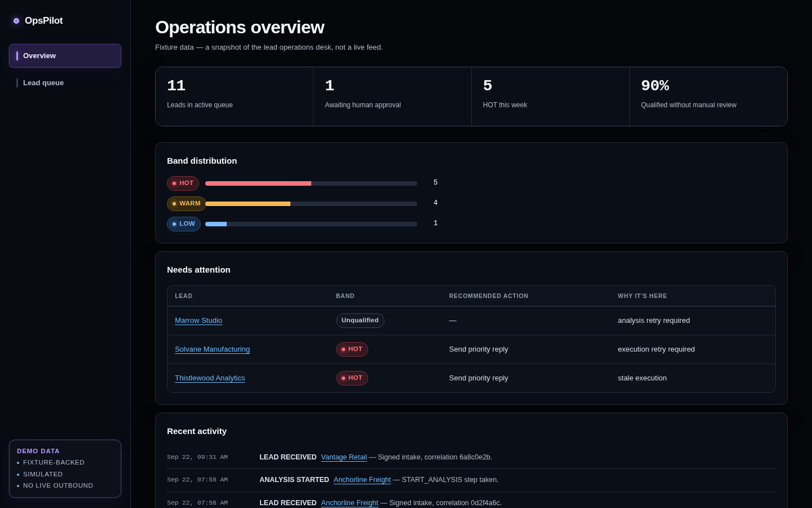The width and height of the screenshot is (812, 508).
Task: Click the WARM band count of 4
Action: (435, 203)
